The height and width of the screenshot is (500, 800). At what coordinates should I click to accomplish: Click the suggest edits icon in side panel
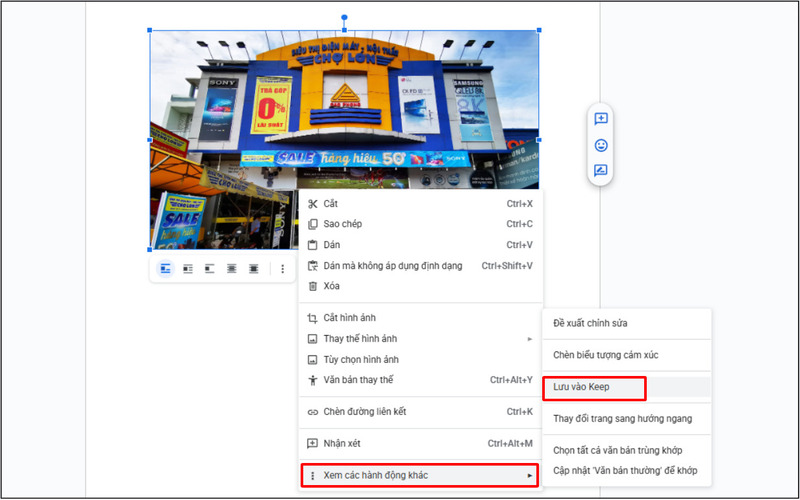click(601, 170)
